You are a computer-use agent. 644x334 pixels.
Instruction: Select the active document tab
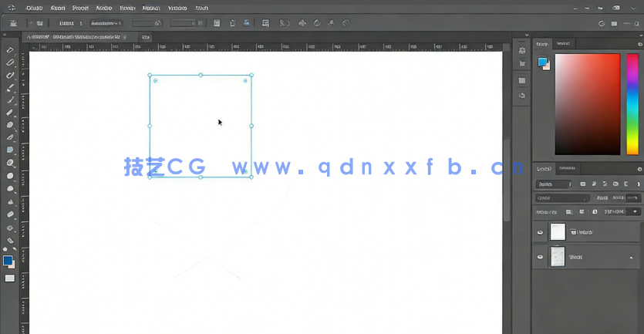click(x=79, y=37)
